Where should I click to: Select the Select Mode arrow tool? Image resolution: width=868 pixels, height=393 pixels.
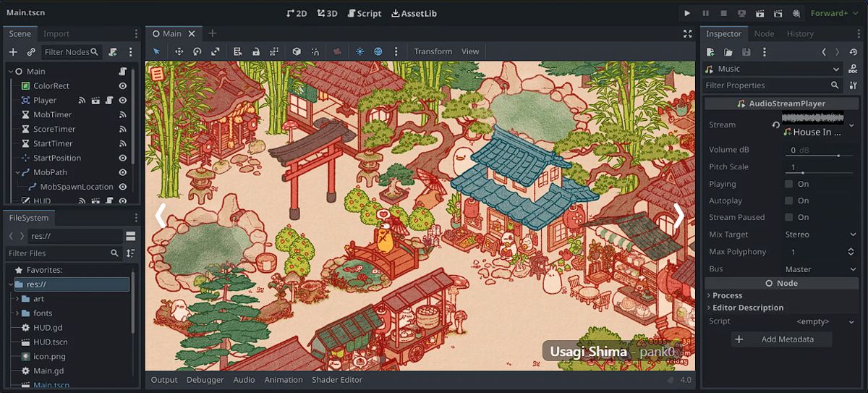pos(156,51)
